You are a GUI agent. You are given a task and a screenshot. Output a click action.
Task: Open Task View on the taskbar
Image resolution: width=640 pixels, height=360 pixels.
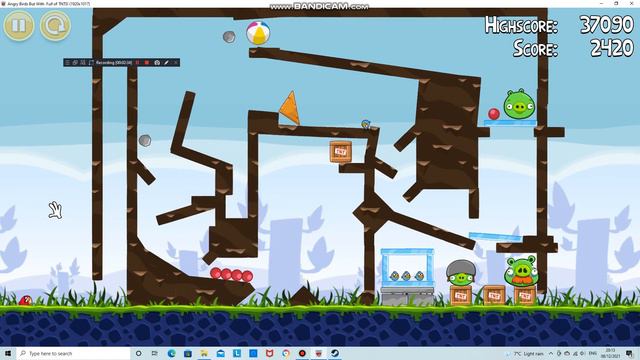click(x=155, y=353)
